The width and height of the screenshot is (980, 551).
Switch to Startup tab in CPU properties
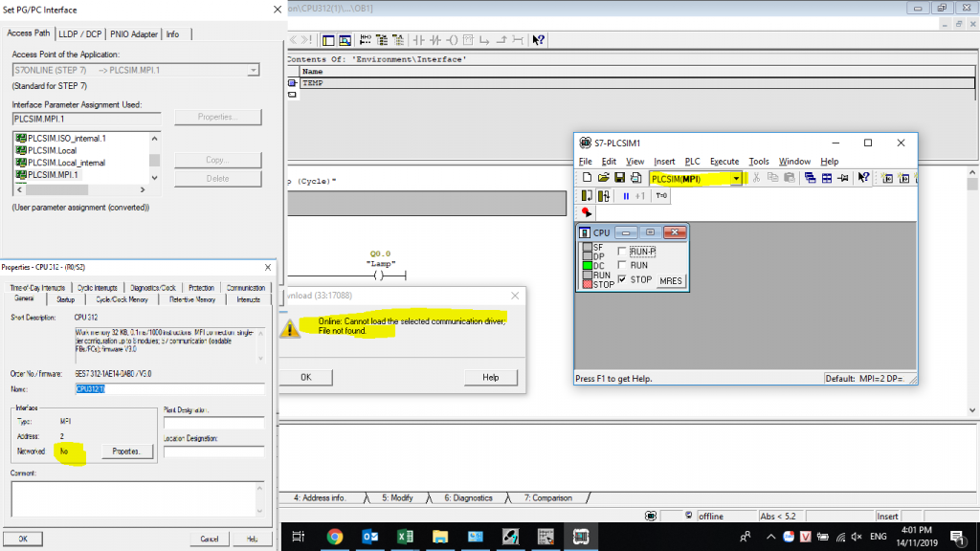[x=66, y=299]
